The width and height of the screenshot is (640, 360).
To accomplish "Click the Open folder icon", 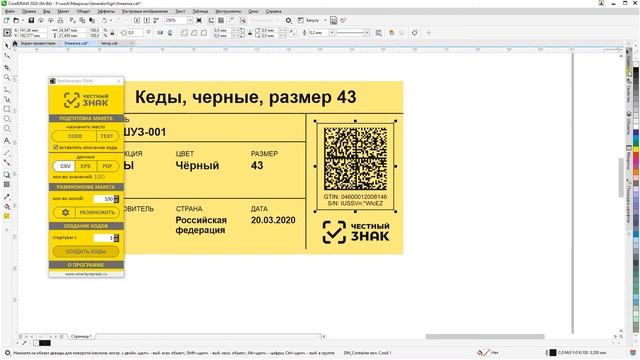I will (x=16, y=20).
